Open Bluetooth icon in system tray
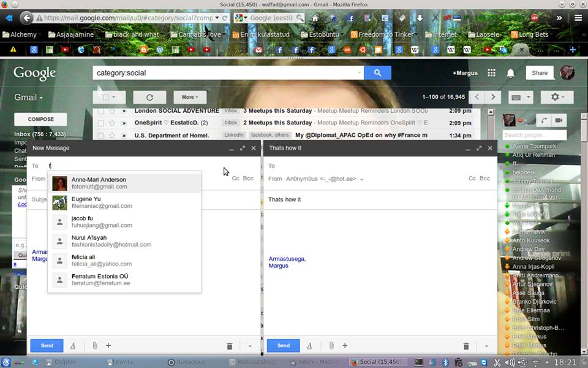Viewport: 588px width, 368px height. click(445, 362)
